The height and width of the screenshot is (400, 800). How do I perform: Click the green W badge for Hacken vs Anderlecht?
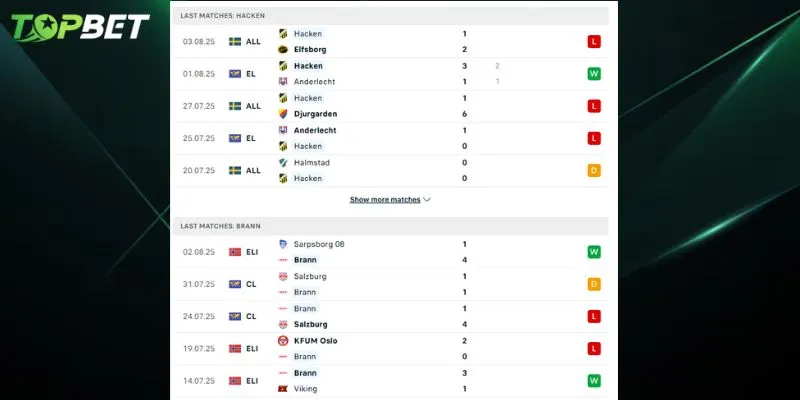(x=594, y=73)
